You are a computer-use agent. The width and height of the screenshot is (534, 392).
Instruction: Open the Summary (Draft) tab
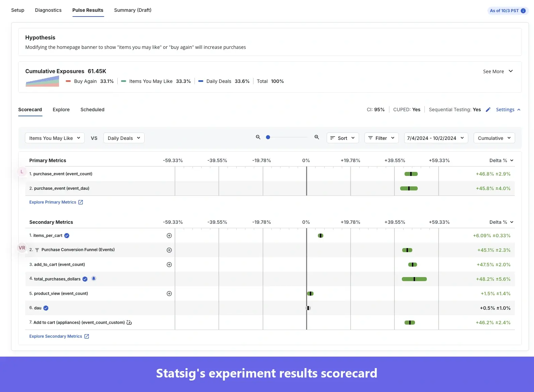133,10
